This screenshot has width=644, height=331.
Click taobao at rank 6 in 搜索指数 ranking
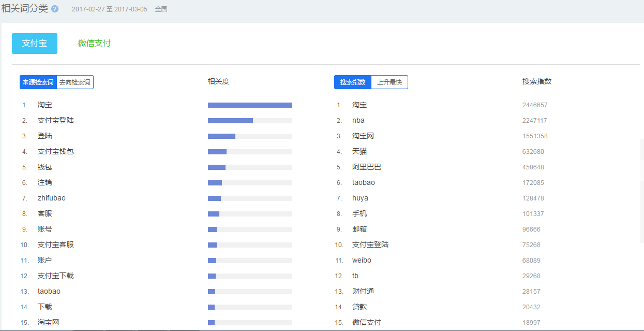click(x=364, y=183)
